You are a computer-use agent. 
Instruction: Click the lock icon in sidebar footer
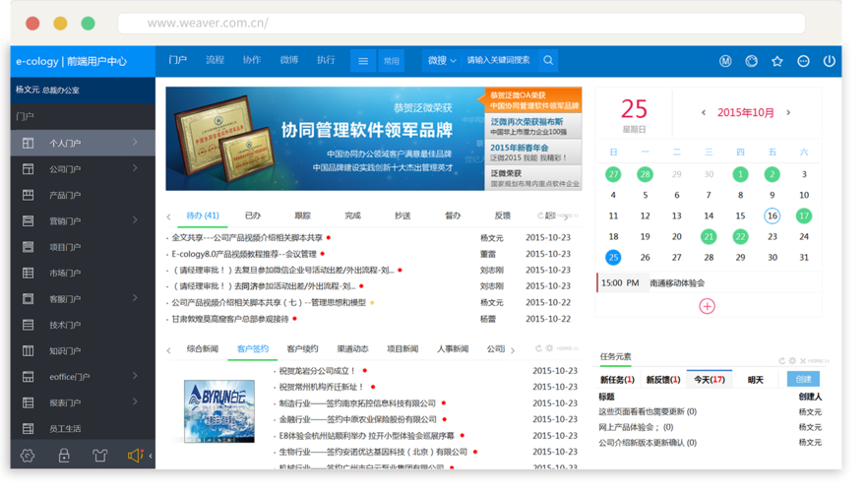point(64,456)
